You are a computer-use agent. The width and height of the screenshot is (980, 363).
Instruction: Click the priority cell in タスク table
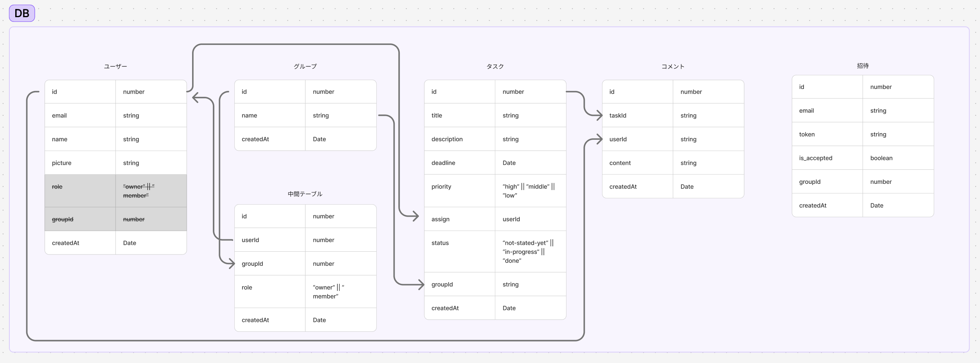pos(460,191)
